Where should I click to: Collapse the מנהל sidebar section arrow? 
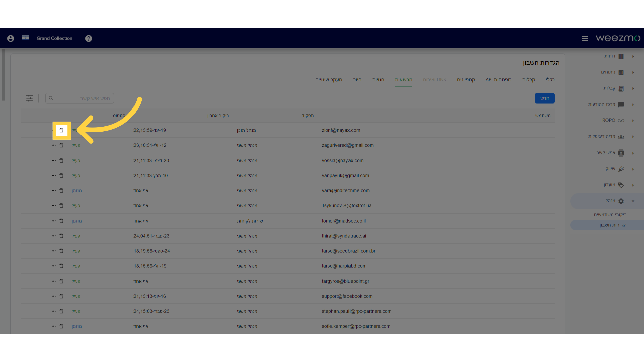coord(633,201)
